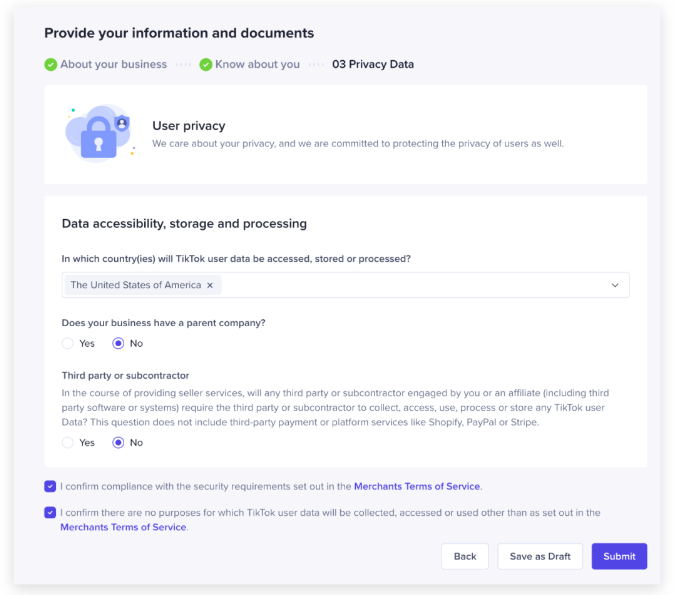The image size is (674, 595).
Task: Open the 03 Privacy Data step
Action: pos(372,65)
